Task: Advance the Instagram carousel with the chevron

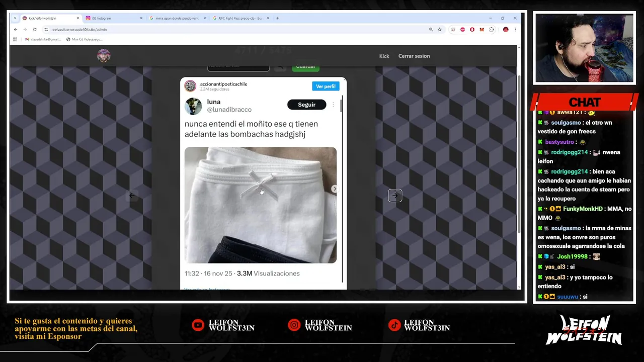Action: tap(335, 189)
